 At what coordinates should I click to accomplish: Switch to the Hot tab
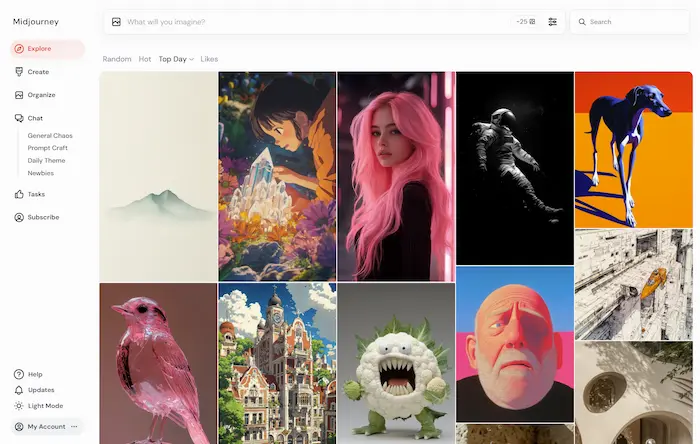pos(145,59)
